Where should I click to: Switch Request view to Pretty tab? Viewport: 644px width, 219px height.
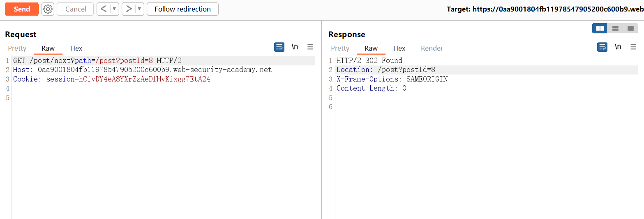click(17, 48)
